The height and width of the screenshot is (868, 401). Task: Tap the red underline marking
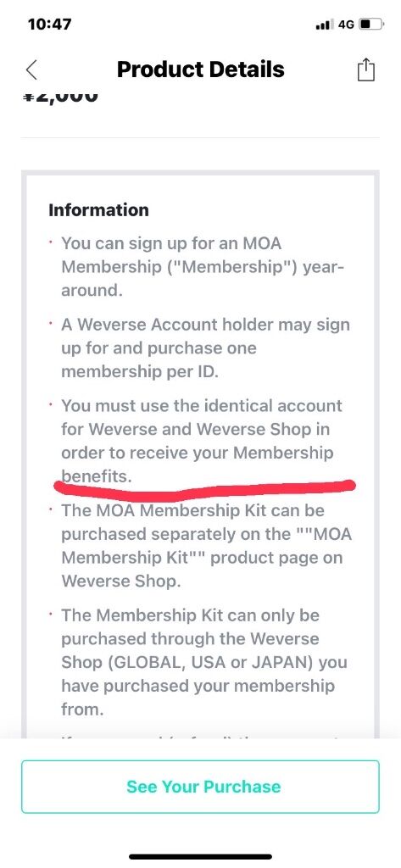pos(203,487)
